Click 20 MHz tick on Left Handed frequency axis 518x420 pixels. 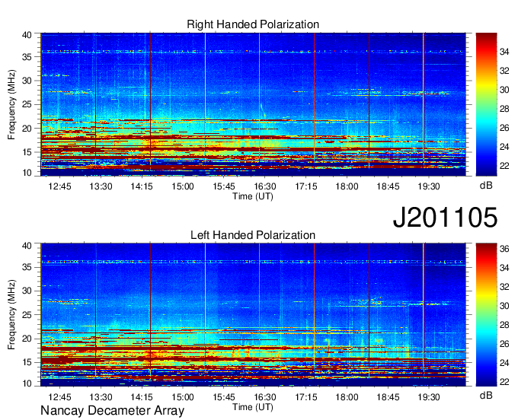pos(27,339)
